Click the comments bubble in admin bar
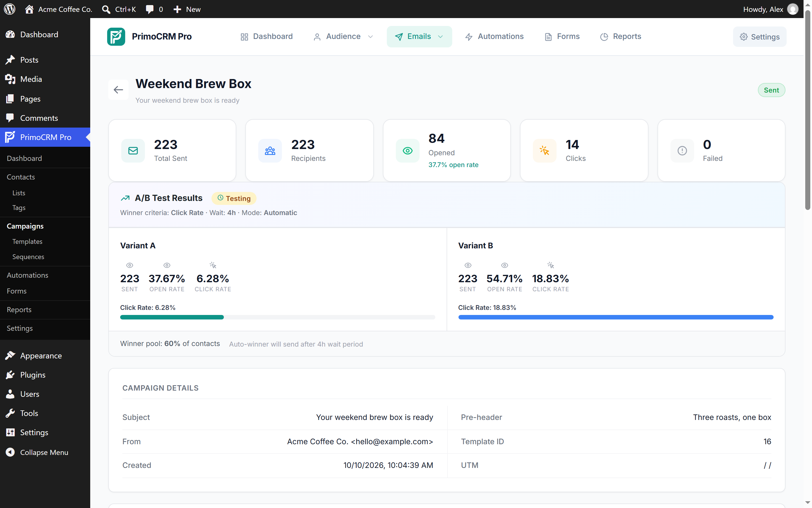The image size is (812, 508). pyautogui.click(x=150, y=9)
